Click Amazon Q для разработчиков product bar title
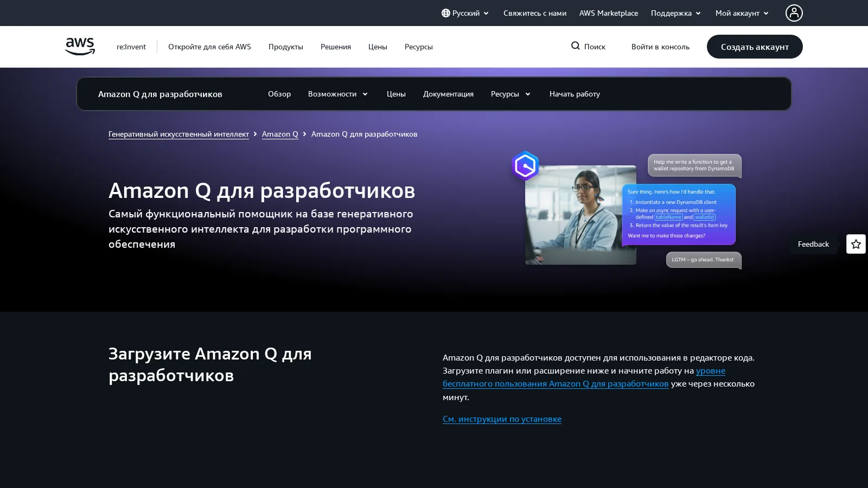868x488 pixels. [x=160, y=94]
